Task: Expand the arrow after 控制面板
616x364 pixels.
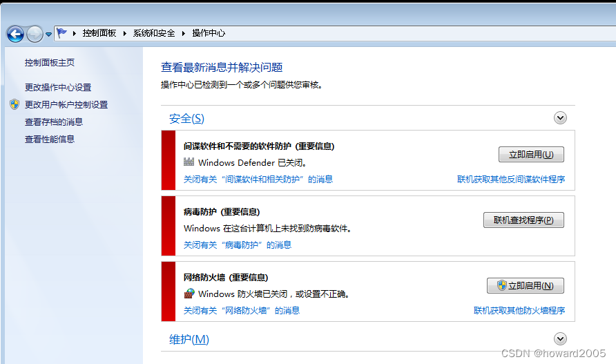Action: coord(124,33)
